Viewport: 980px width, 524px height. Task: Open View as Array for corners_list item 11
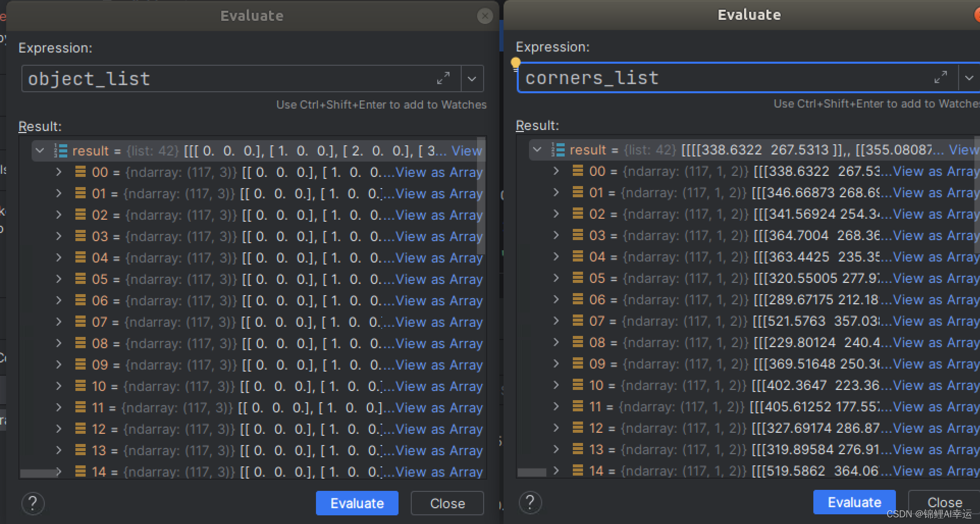pos(936,407)
